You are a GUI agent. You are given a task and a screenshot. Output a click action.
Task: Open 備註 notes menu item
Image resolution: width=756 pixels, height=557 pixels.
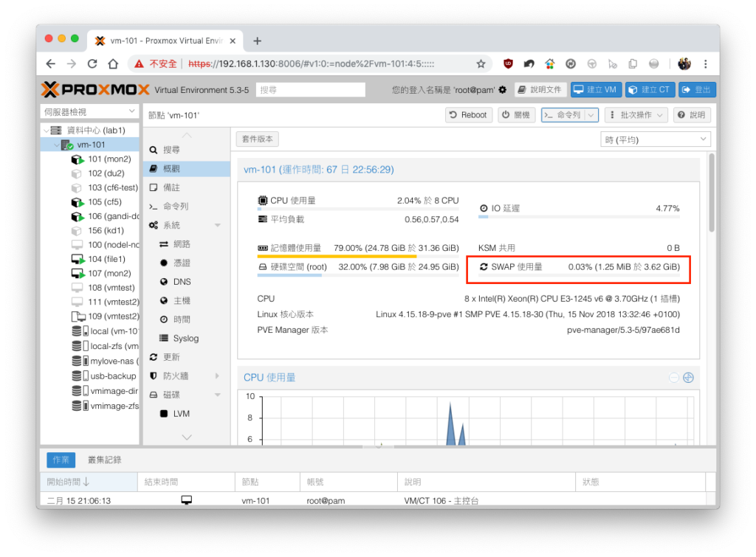[x=187, y=187]
